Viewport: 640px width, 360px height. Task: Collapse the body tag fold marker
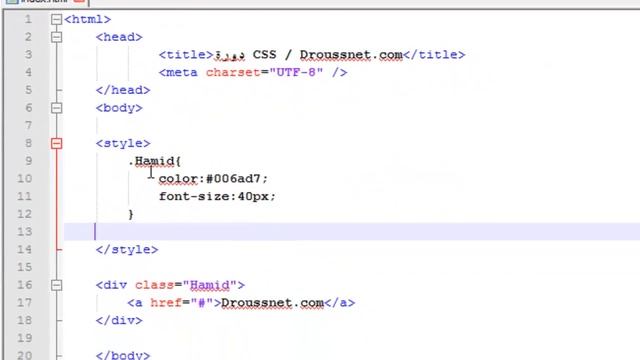pos(57,108)
